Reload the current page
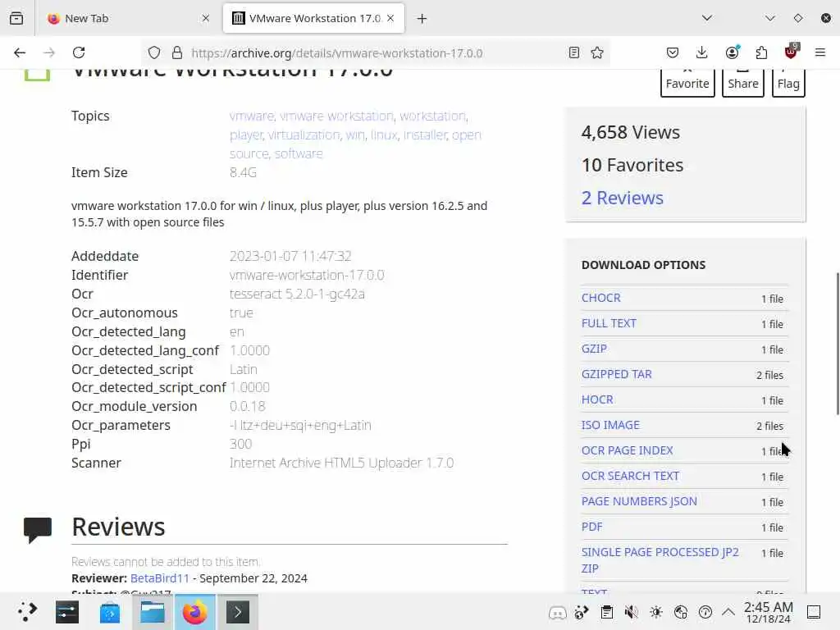This screenshot has height=630, width=840. (79, 52)
